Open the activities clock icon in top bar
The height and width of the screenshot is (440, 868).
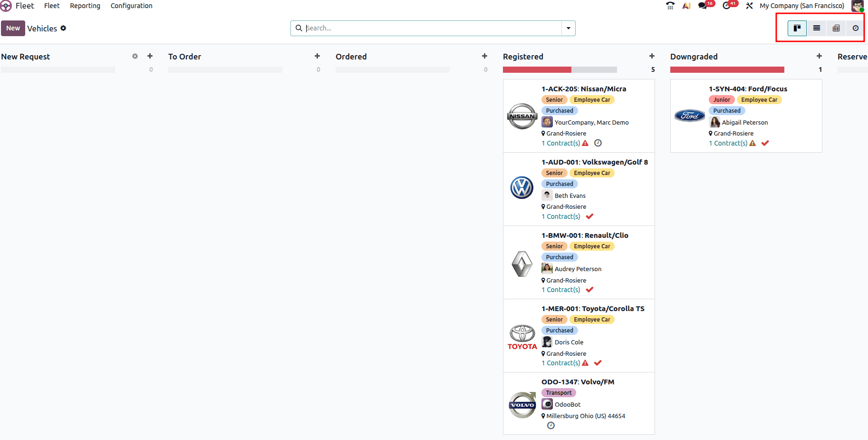726,6
